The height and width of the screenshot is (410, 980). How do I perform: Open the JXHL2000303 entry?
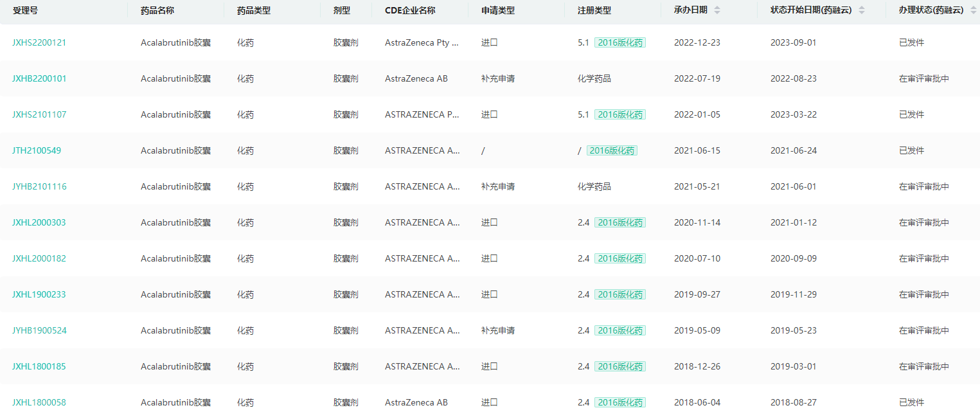pos(39,222)
